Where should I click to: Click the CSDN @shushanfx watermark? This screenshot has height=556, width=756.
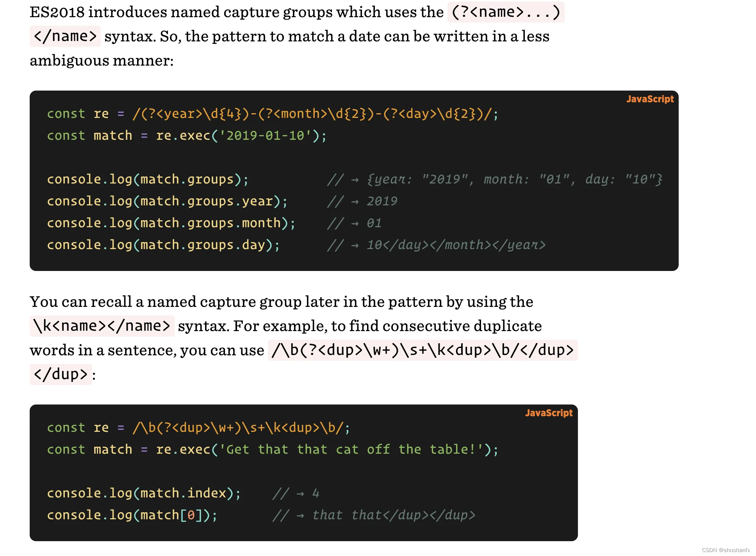pos(726,550)
